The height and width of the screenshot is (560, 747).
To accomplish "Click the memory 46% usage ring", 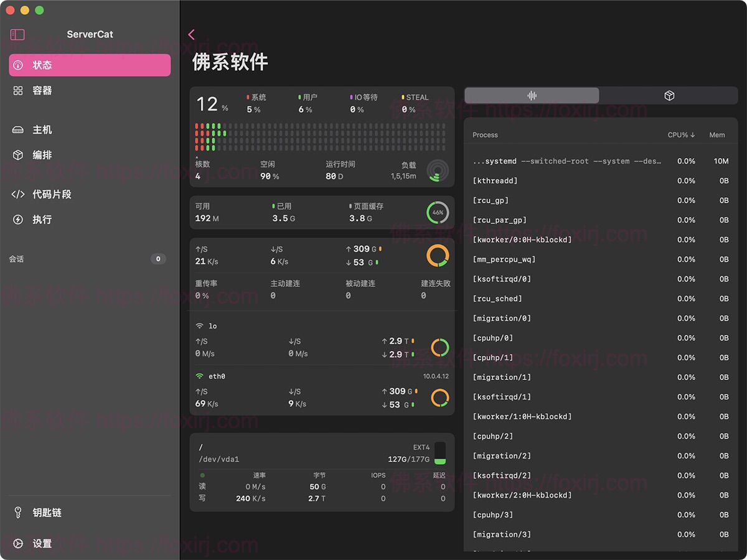I will [438, 213].
